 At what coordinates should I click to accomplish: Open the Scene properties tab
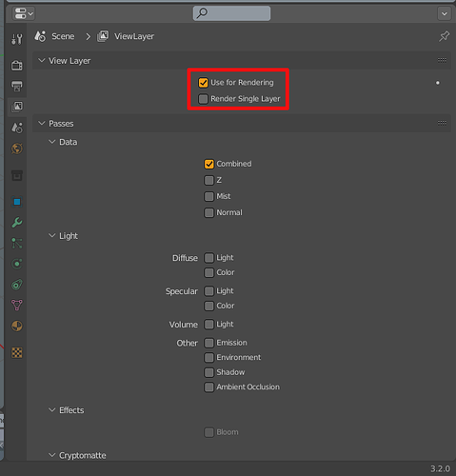(x=17, y=128)
